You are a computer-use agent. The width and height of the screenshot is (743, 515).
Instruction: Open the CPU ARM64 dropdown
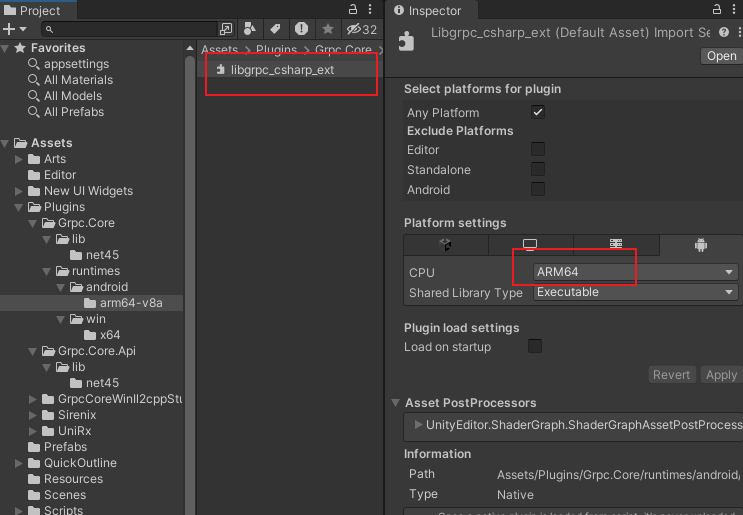[x=635, y=272]
